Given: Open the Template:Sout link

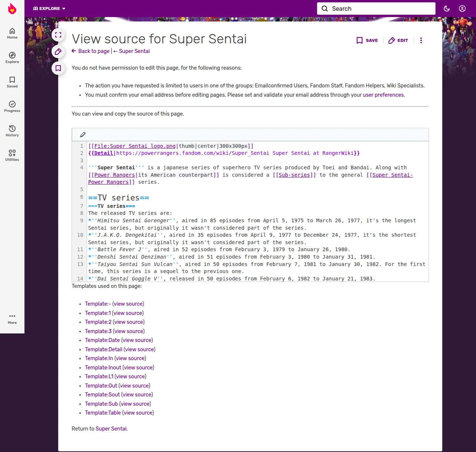Looking at the screenshot, I should (x=102, y=395).
